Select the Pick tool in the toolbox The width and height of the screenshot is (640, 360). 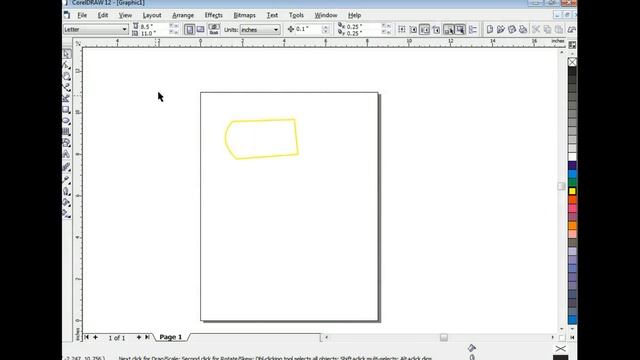pos(67,54)
